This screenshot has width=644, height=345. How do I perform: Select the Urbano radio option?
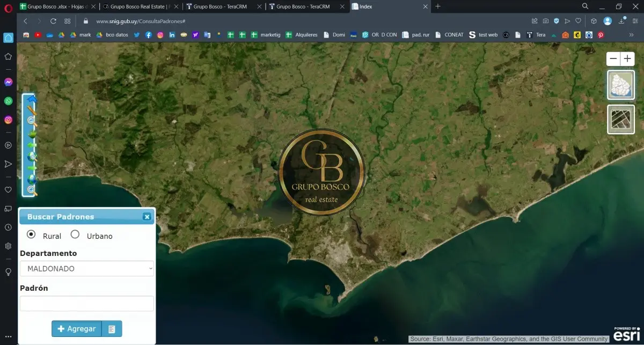(75, 234)
